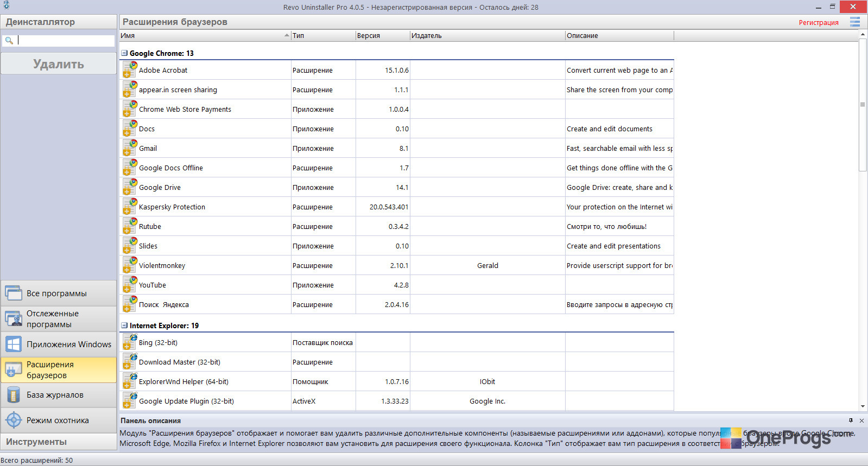Click the Gmail app icon
Viewport: 868px width, 466px height.
tap(129, 148)
